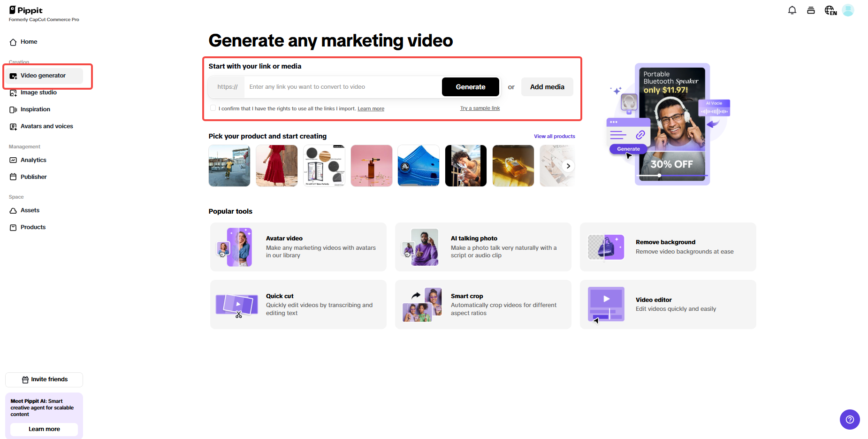Open the EN language selector
The image size is (868, 439).
pos(830,10)
